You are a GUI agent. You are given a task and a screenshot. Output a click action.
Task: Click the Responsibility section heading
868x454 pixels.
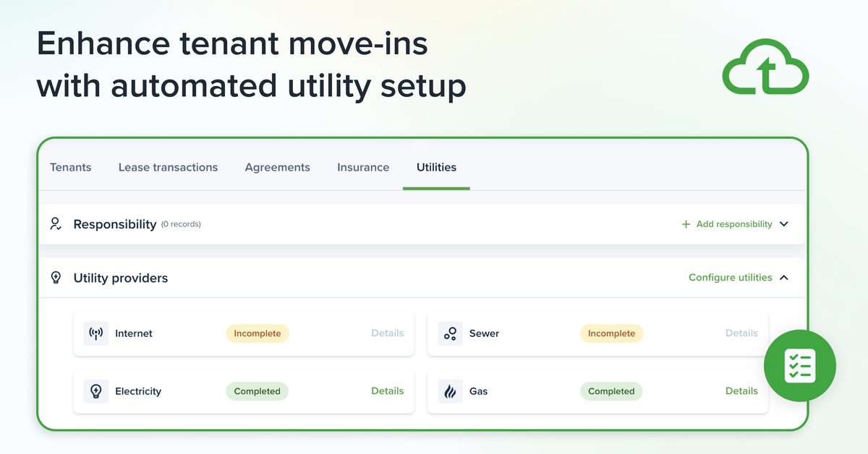115,224
